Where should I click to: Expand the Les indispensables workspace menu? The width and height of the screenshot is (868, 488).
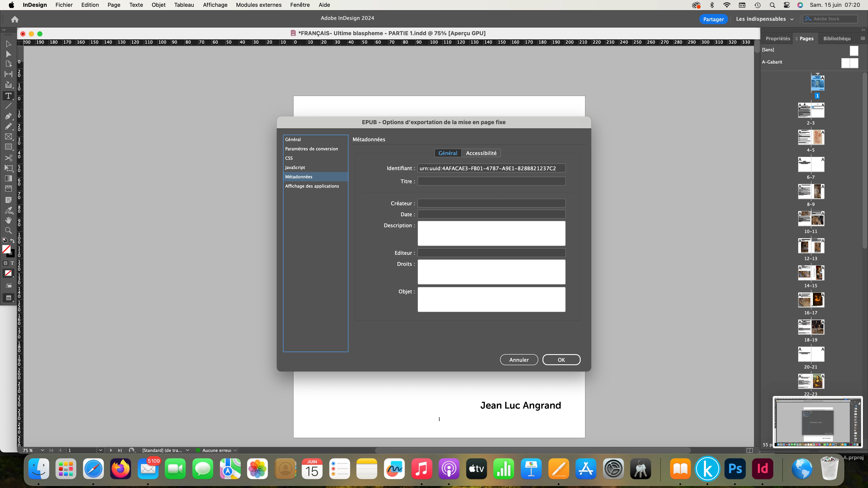click(x=765, y=19)
